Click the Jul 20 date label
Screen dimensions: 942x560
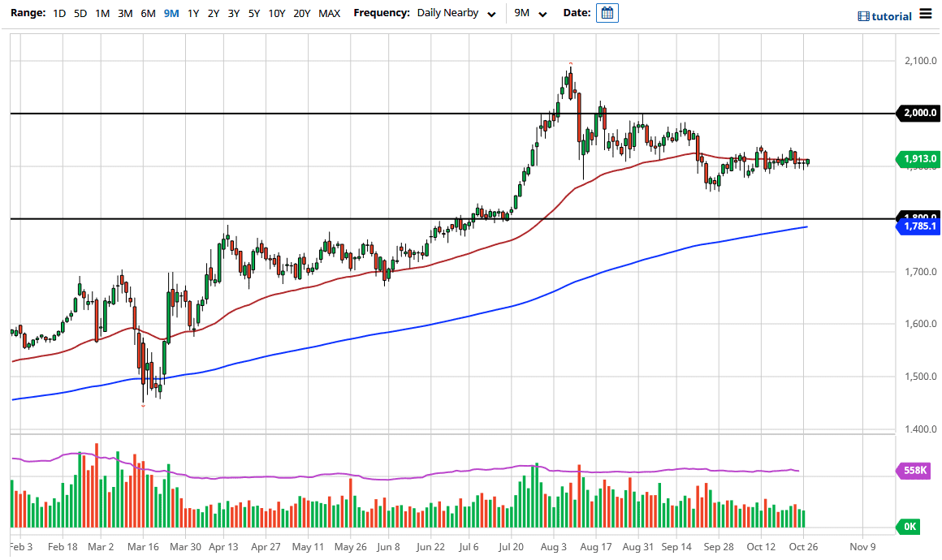511,547
